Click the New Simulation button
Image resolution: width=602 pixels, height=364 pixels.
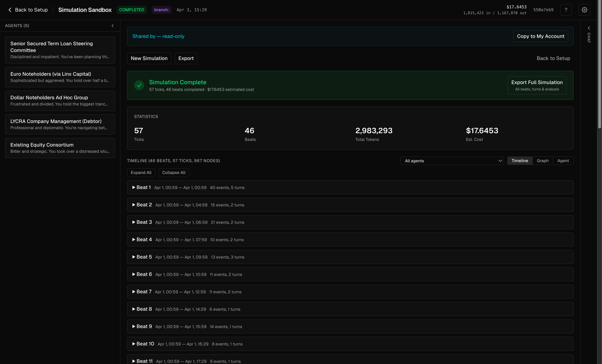(x=149, y=58)
